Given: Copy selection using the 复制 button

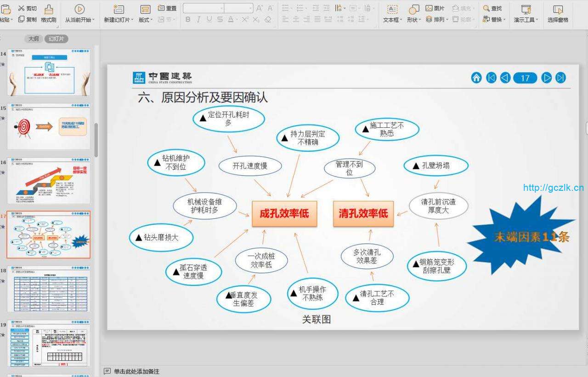Looking at the screenshot, I should (27, 19).
